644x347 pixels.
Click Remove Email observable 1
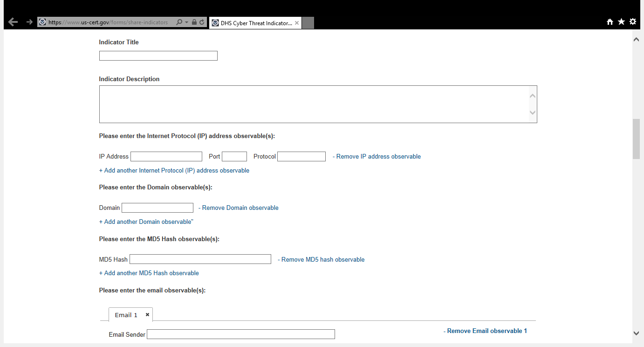click(x=486, y=331)
